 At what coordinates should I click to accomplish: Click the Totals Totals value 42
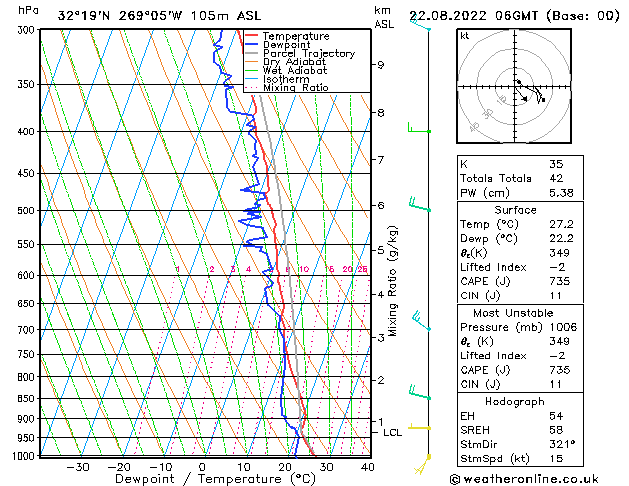click(x=556, y=178)
